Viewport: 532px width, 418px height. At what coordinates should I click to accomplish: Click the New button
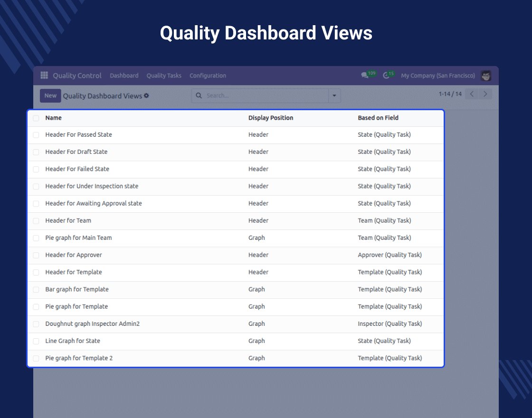click(50, 95)
